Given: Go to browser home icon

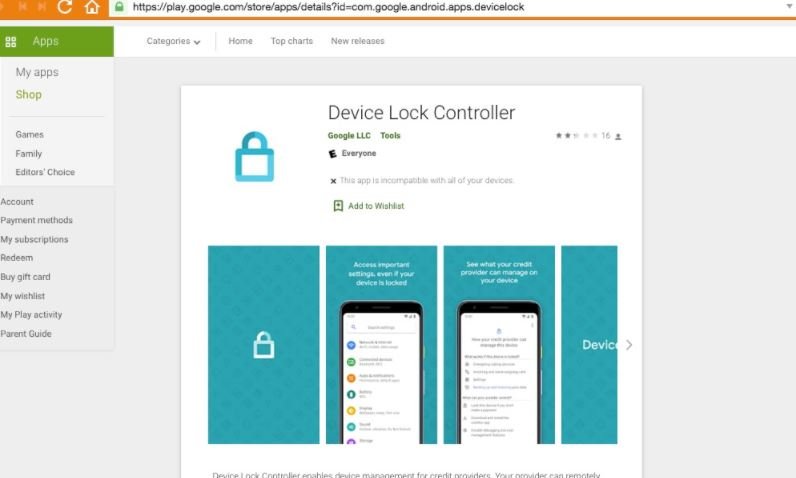Looking at the screenshot, I should pyautogui.click(x=92, y=7).
